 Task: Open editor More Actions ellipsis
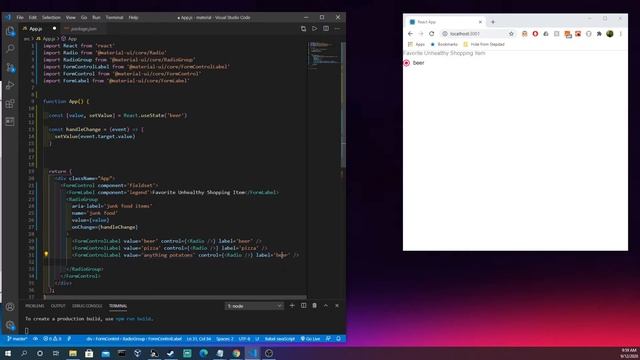(x=337, y=29)
